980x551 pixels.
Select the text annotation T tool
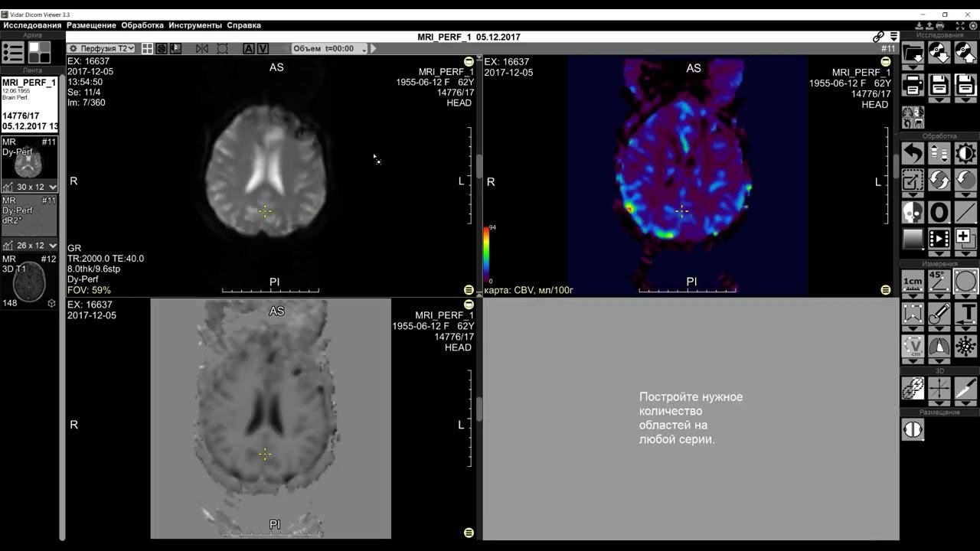point(965,313)
